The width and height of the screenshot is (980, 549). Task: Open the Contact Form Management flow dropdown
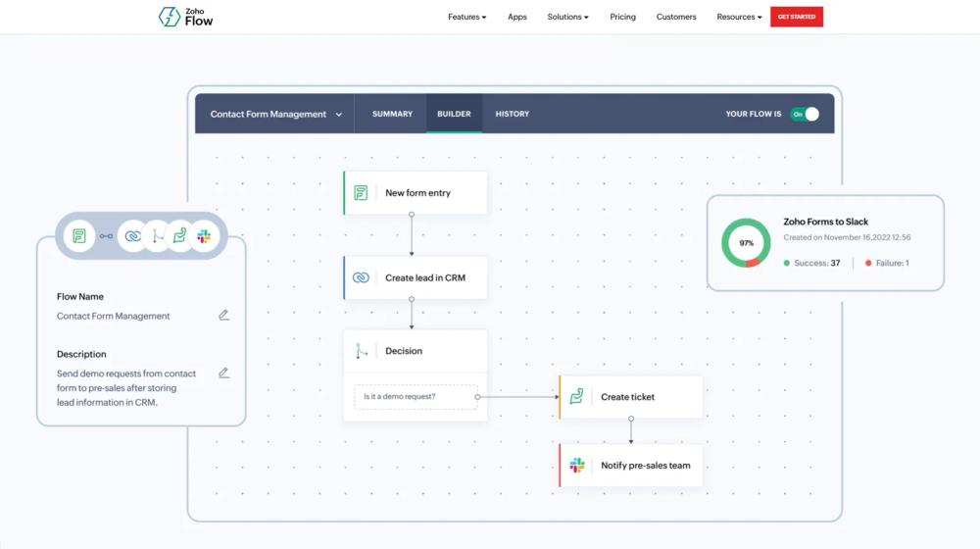point(275,114)
